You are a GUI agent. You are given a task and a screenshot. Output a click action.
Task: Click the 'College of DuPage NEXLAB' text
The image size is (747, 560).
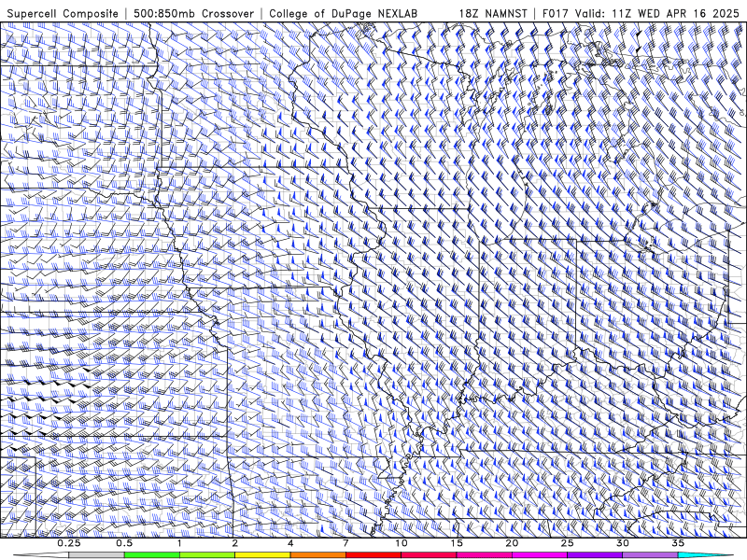pos(343,13)
